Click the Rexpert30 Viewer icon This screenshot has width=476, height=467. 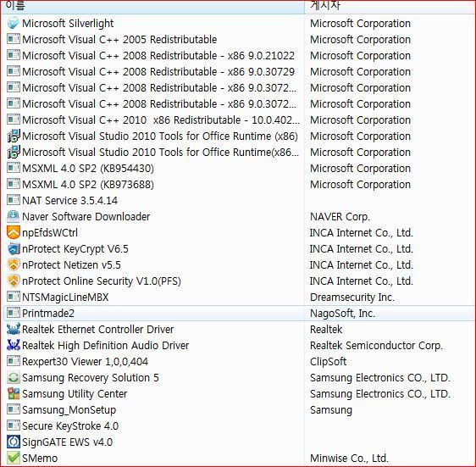point(14,361)
